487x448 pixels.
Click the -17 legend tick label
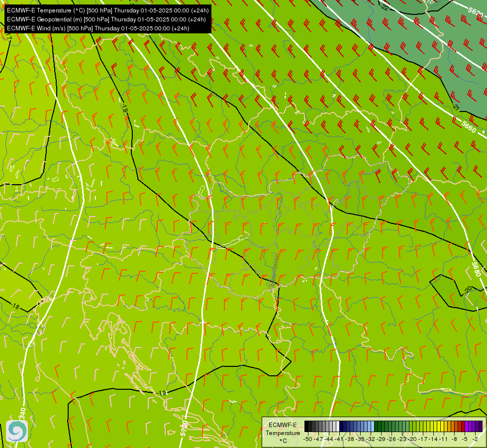(424, 439)
